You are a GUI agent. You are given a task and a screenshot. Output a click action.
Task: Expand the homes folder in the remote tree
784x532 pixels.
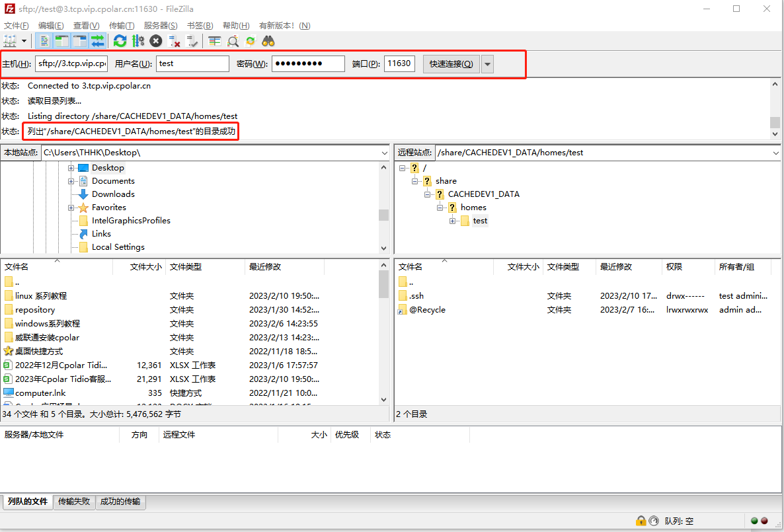click(x=440, y=207)
